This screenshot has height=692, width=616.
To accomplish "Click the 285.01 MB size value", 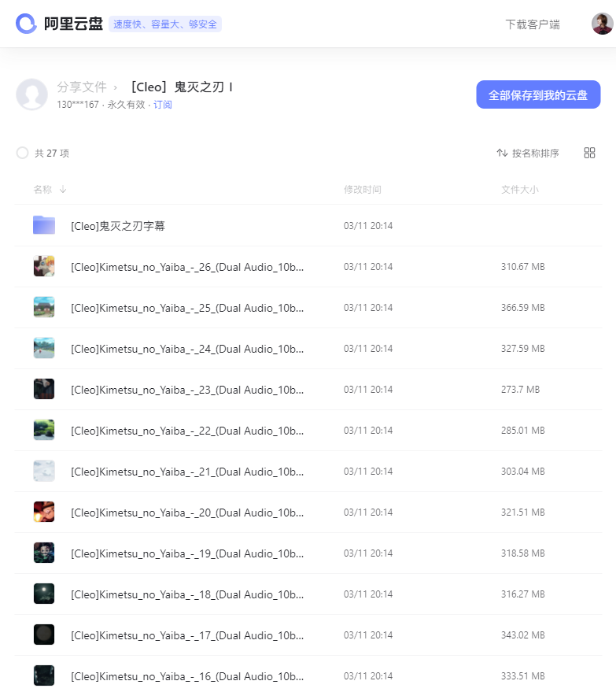I will tap(523, 431).
